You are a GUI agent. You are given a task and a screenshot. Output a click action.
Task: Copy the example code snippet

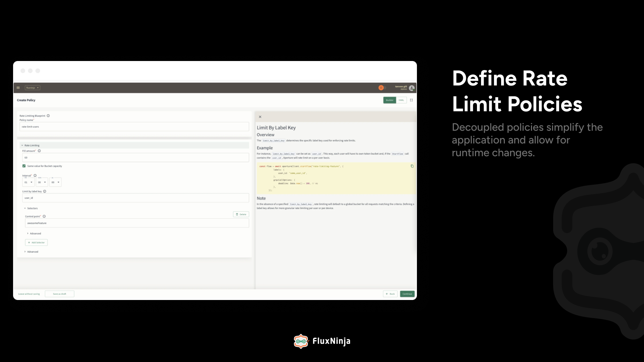(412, 166)
